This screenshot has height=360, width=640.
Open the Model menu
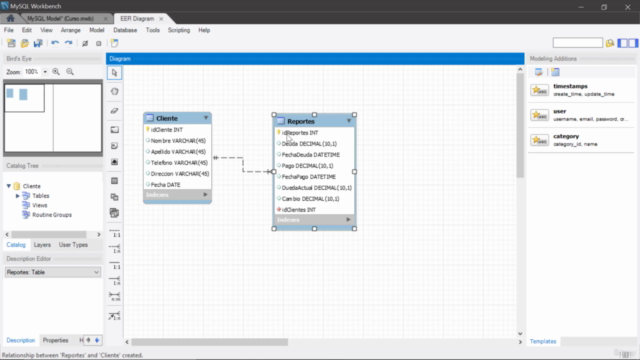pyautogui.click(x=97, y=30)
